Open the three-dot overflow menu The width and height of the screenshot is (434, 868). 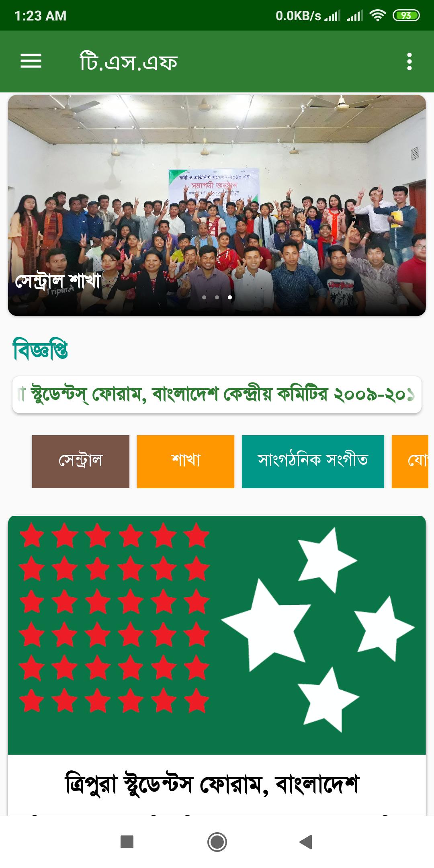coord(409,61)
